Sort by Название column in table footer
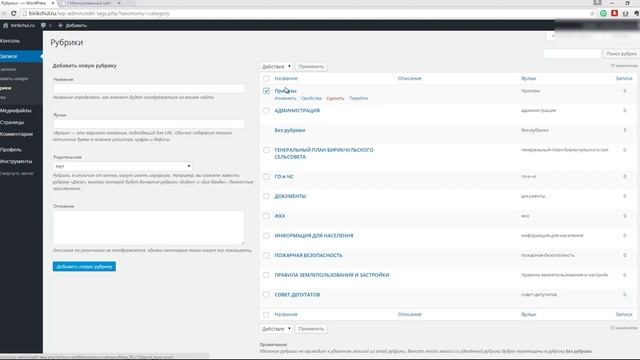Viewport: 640px width, 360px height. coord(286,315)
